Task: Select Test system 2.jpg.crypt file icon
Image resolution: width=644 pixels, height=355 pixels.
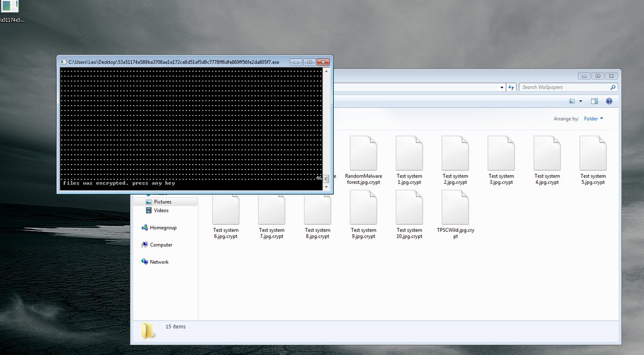Action: point(455,153)
